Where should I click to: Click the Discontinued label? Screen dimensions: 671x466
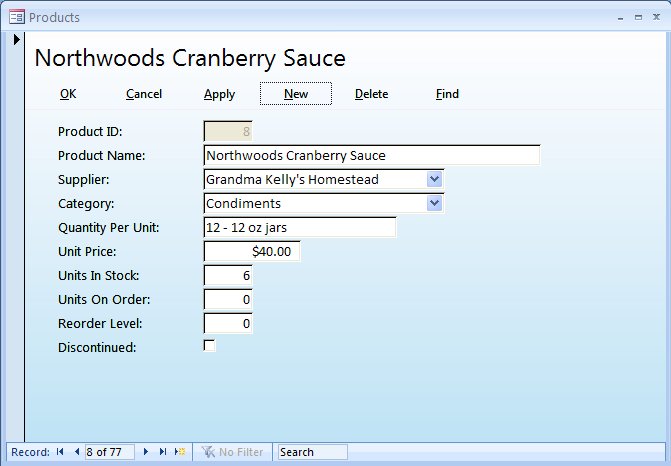coord(97,347)
